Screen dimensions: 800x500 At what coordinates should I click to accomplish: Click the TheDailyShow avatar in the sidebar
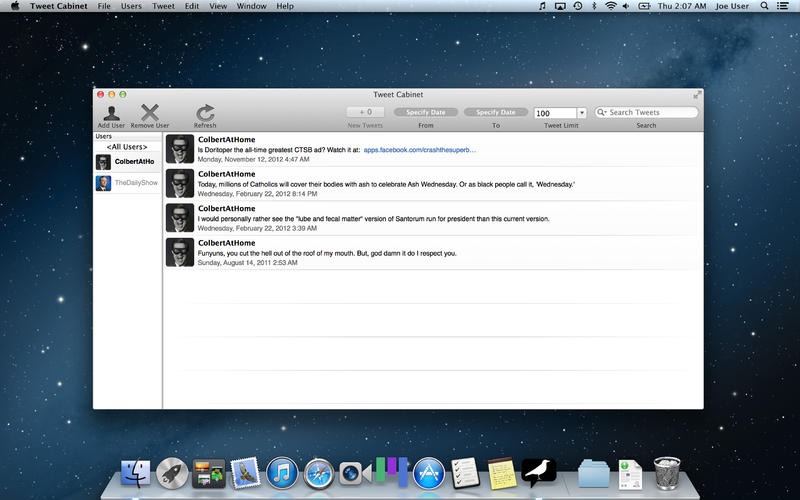point(104,183)
